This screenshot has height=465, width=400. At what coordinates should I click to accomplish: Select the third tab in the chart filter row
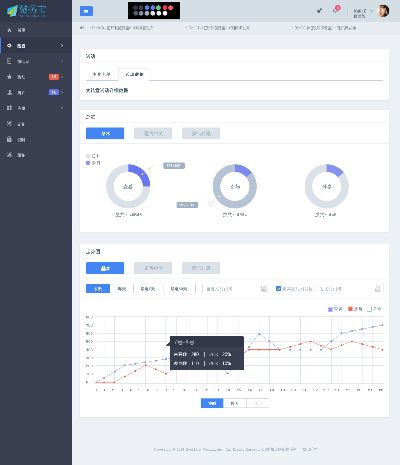[148, 289]
